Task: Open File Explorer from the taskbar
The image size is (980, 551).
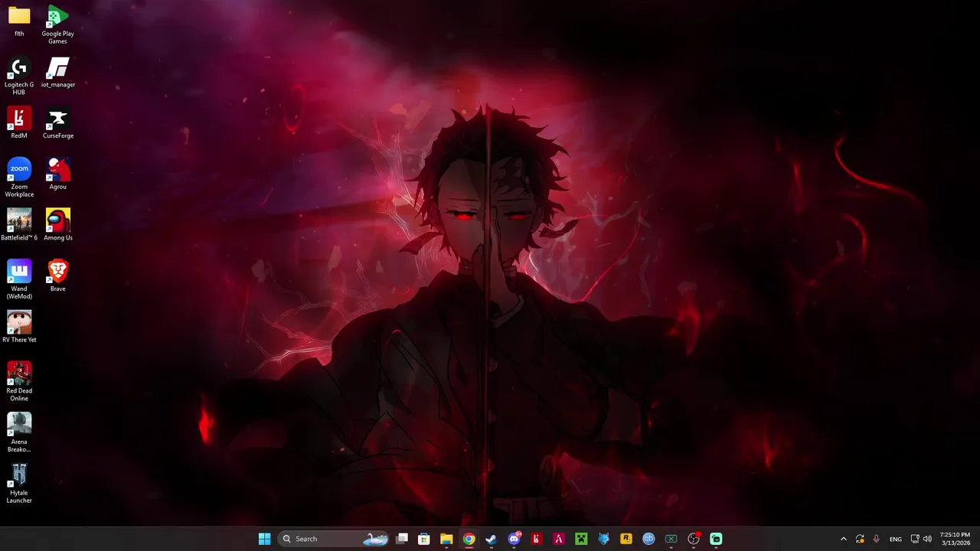Action: [446, 539]
